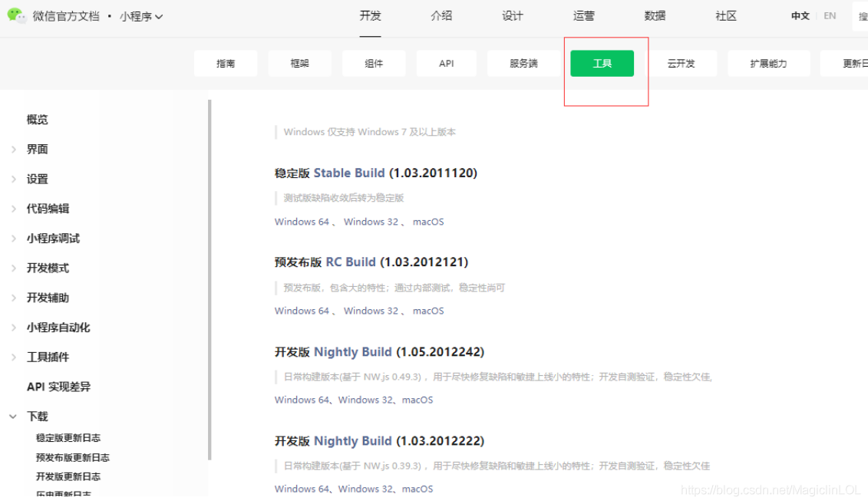Open the 框架 sub-navigation button

click(299, 64)
